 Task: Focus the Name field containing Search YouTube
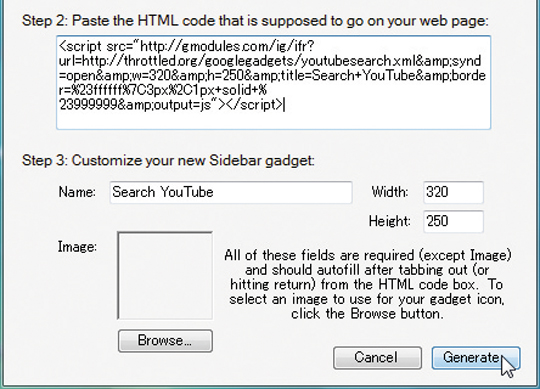point(231,192)
